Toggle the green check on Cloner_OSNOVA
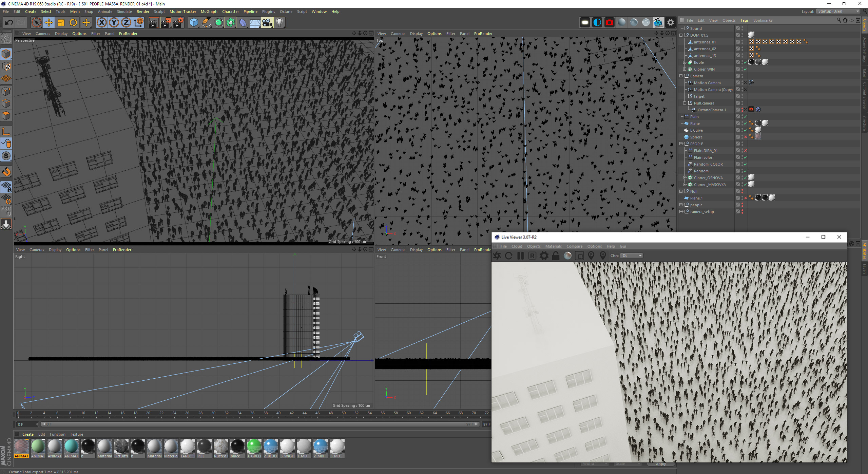868x474 pixels. (x=746, y=178)
